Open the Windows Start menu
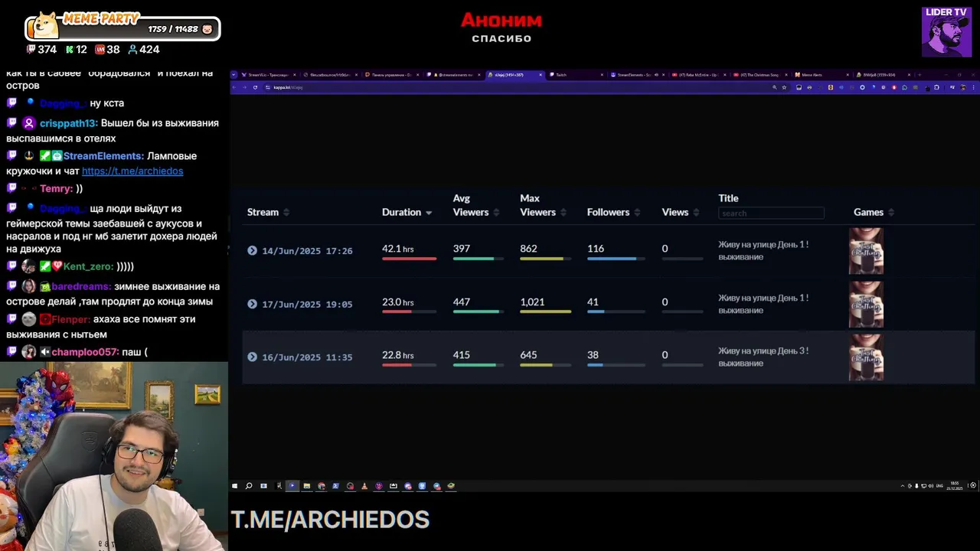The height and width of the screenshot is (551, 980). 234,486
